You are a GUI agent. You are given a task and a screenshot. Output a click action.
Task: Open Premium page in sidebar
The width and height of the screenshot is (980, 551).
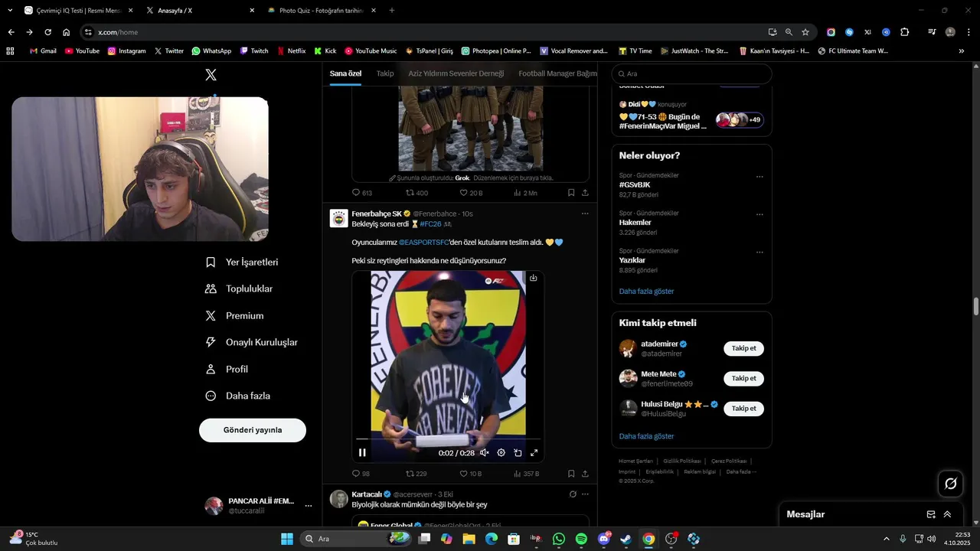tap(234, 316)
